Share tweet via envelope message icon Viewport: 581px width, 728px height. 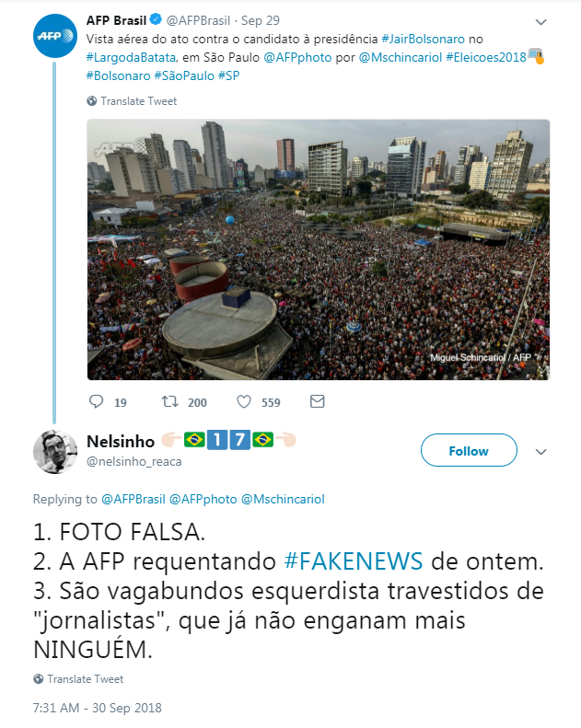click(x=318, y=401)
